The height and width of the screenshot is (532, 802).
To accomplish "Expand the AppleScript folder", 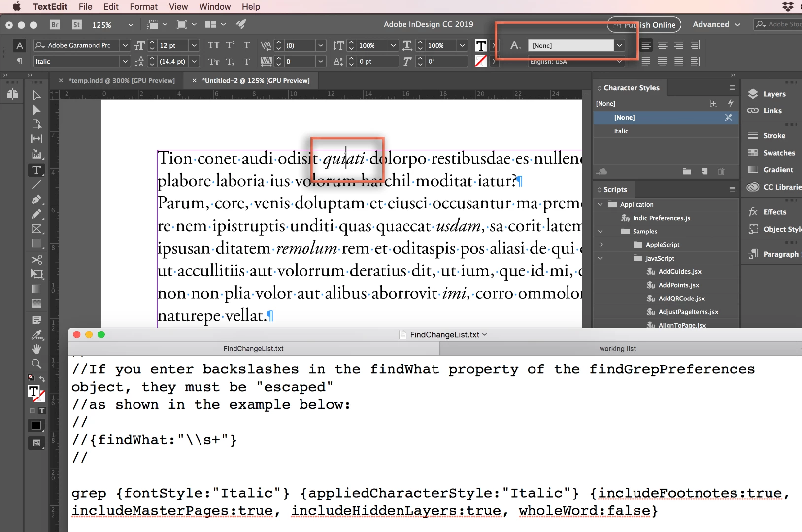I will (601, 245).
